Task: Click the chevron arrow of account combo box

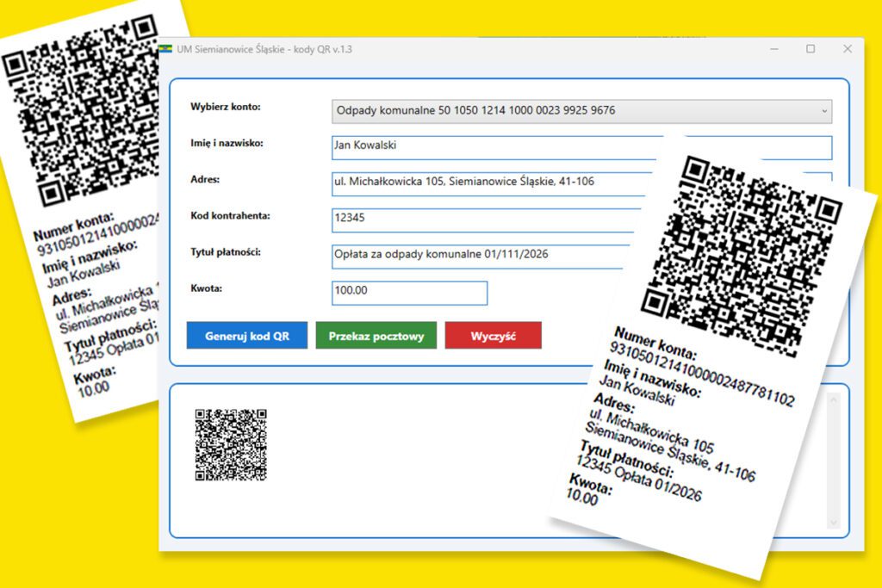Action: 824,111
